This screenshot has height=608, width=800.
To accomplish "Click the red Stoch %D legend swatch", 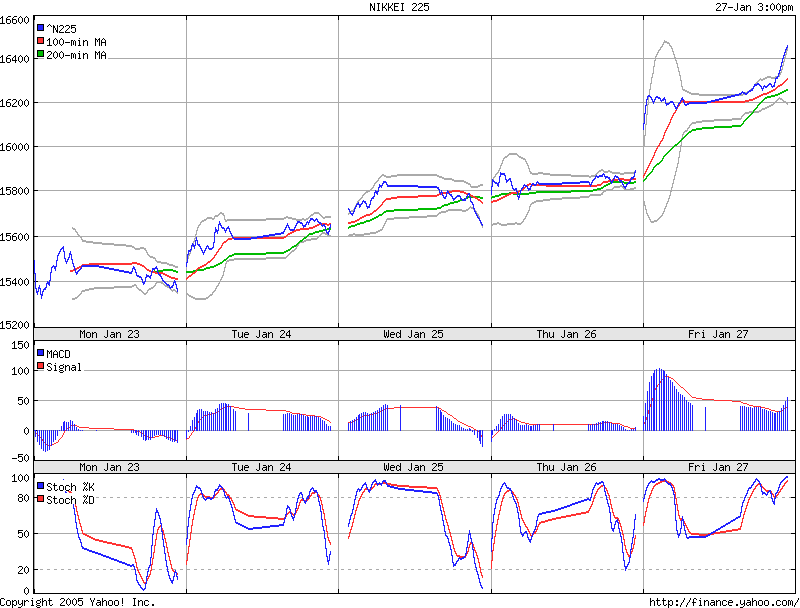I will click(40, 498).
